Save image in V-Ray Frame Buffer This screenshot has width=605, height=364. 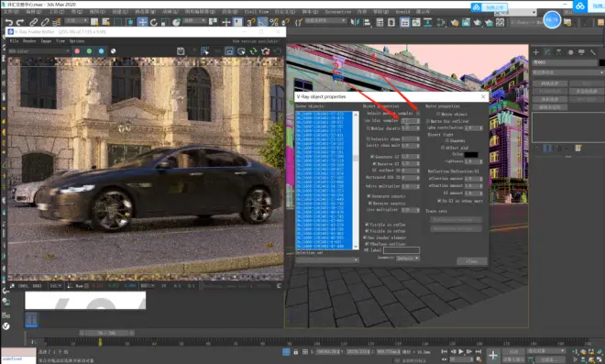181,51
